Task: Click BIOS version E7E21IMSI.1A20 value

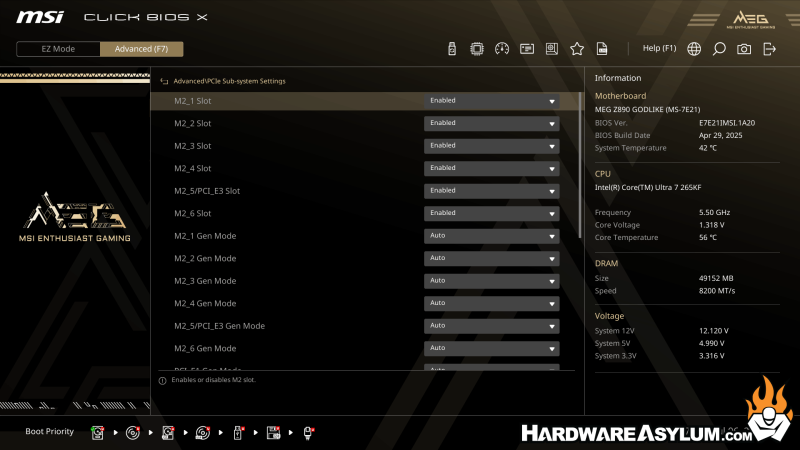Action: [727, 123]
